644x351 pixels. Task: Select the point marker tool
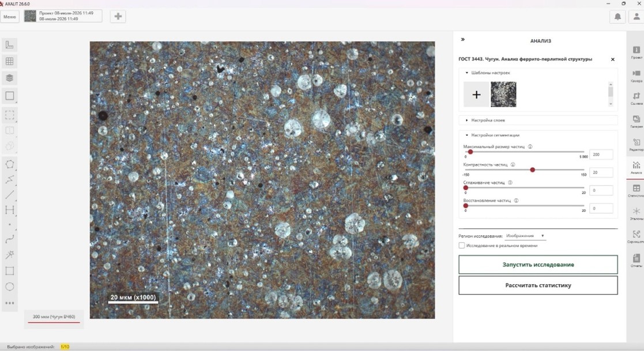9,225
